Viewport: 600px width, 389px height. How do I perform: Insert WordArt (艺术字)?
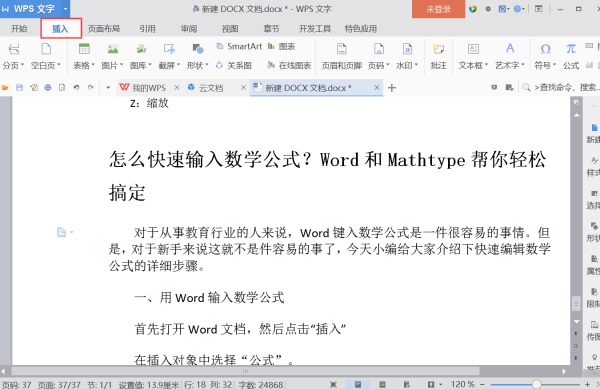coord(510,56)
